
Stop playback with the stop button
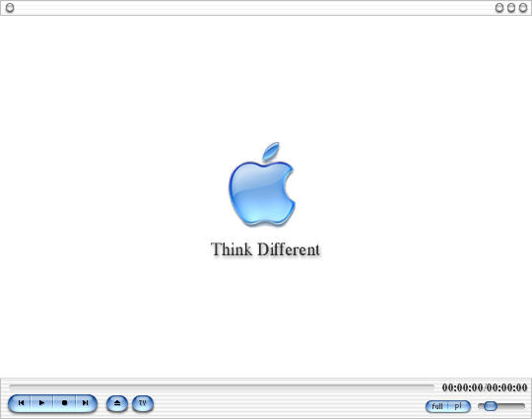pyautogui.click(x=64, y=403)
